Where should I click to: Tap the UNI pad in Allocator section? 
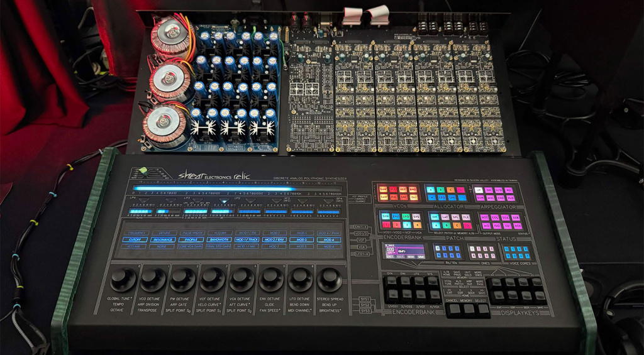452,197
